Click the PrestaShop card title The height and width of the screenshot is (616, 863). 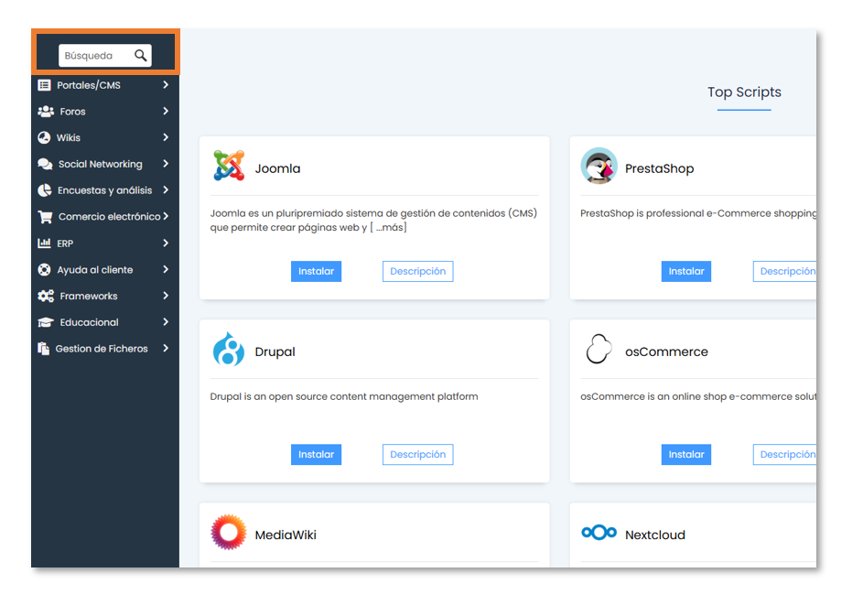click(x=659, y=168)
